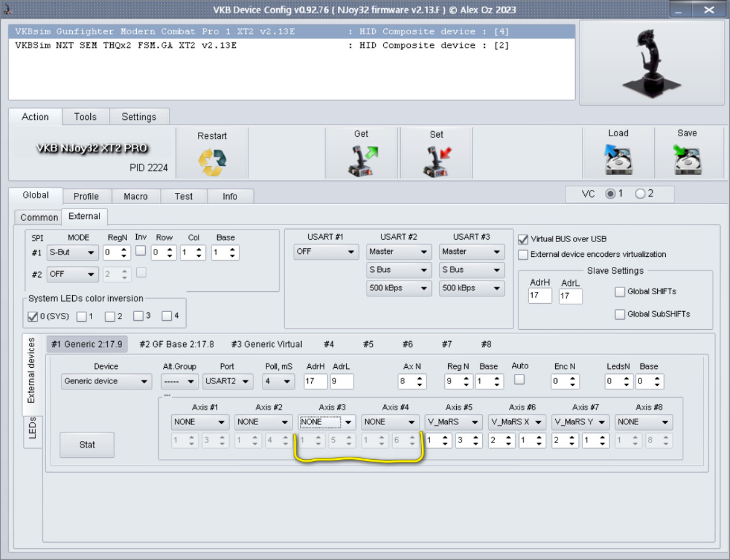
Task: Select external device tab #8
Action: (x=486, y=344)
